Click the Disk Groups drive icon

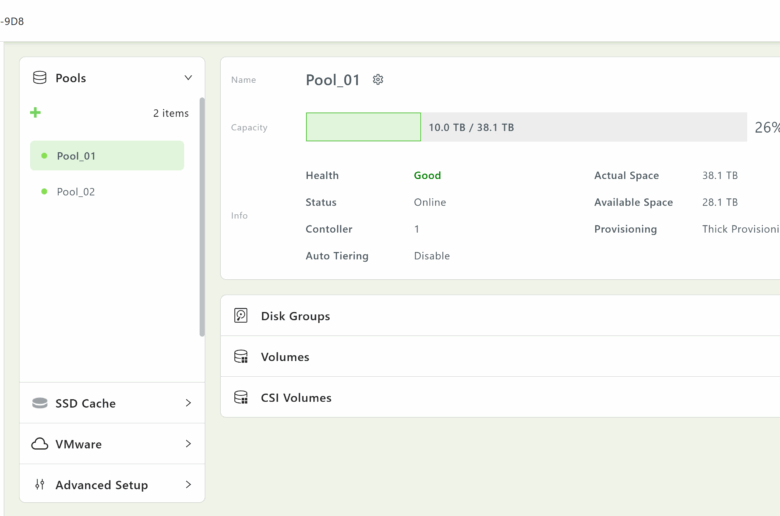pos(241,316)
